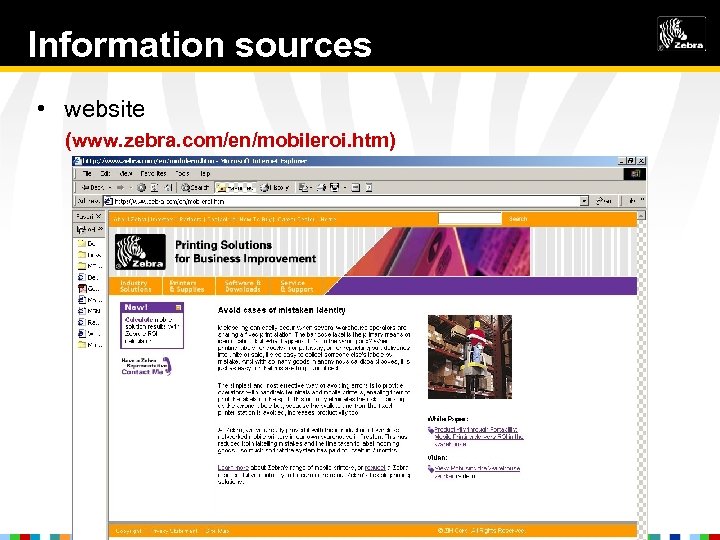720x540 pixels.
Task: Click the Zebra logo on the web page
Action: pyautogui.click(x=140, y=252)
